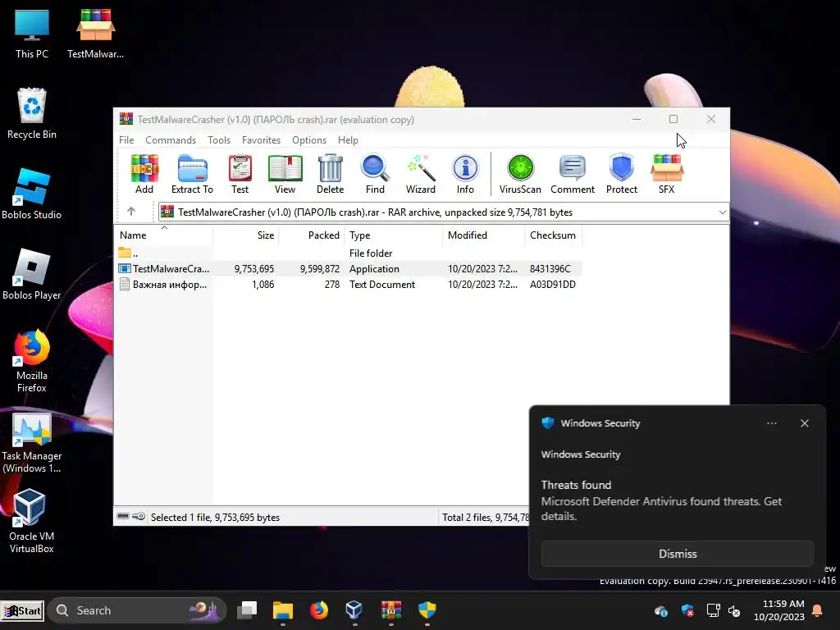The height and width of the screenshot is (630, 840).
Task: Open the Favorites menu
Action: [x=261, y=139]
